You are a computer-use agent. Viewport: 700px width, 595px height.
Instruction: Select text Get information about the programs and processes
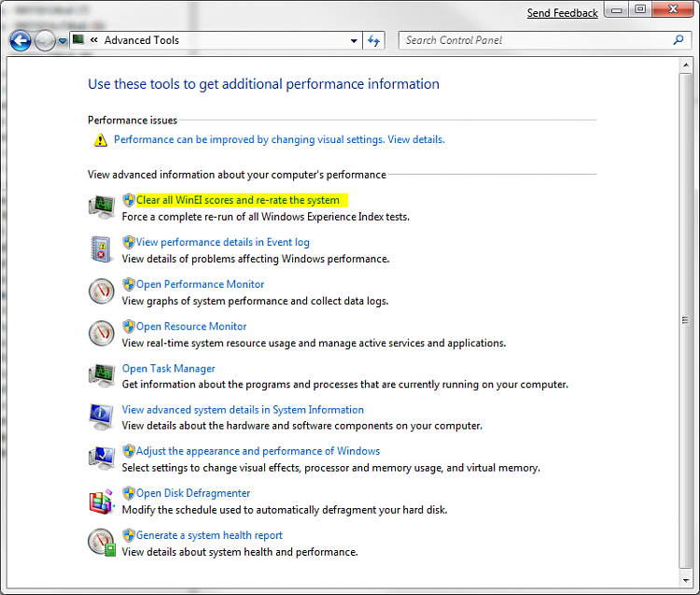point(344,385)
